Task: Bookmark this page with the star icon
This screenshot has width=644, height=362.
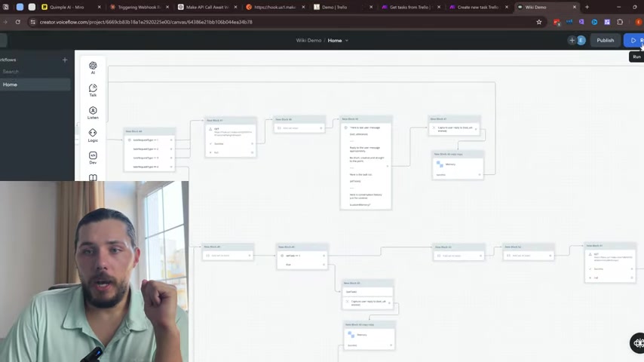Action: (539, 22)
